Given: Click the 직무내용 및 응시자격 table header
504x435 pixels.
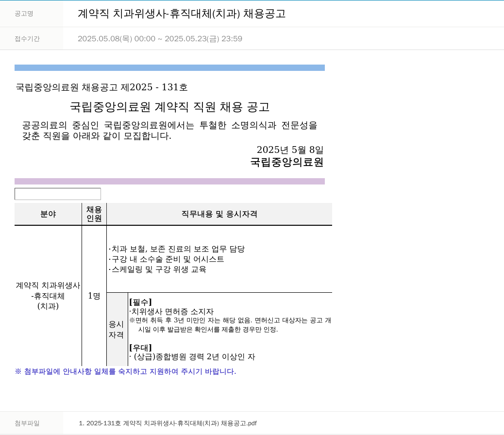Looking at the screenshot, I should (x=219, y=214).
